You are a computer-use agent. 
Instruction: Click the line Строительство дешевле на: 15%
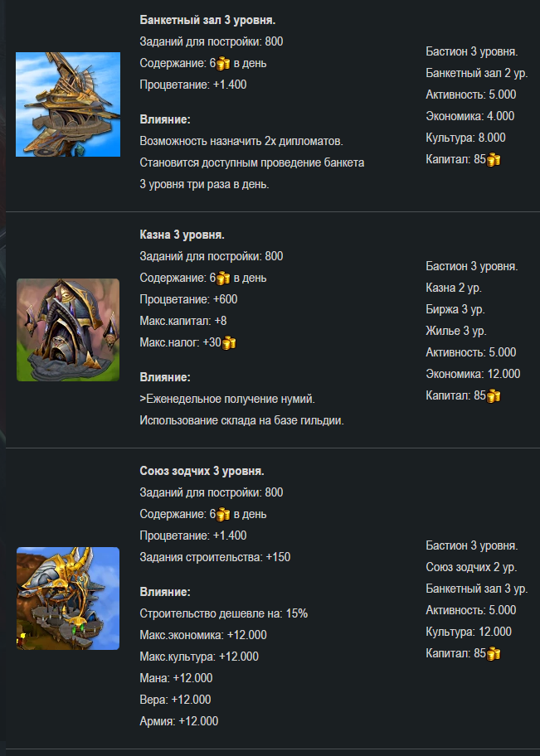click(223, 613)
